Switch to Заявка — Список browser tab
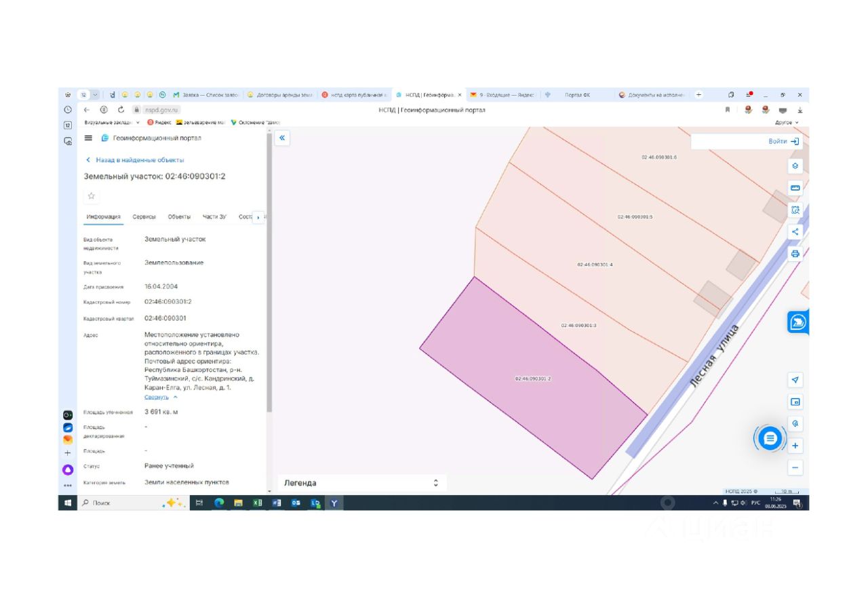 tap(206, 95)
